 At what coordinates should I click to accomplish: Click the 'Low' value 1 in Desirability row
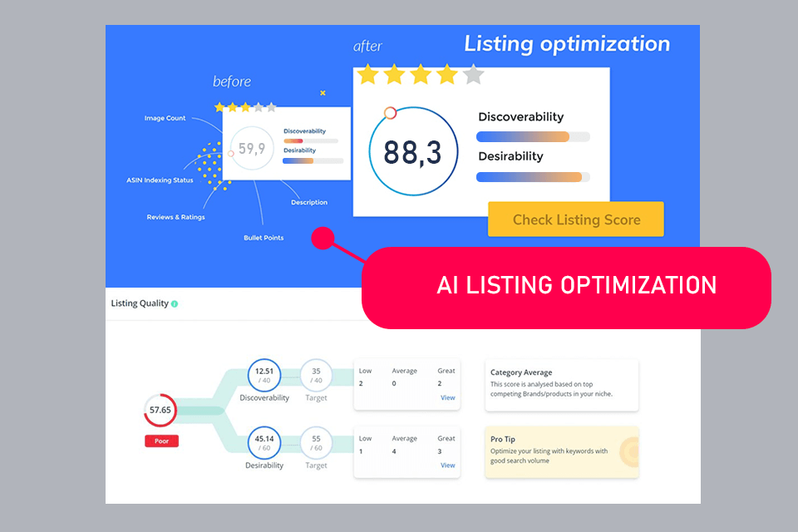click(x=361, y=451)
